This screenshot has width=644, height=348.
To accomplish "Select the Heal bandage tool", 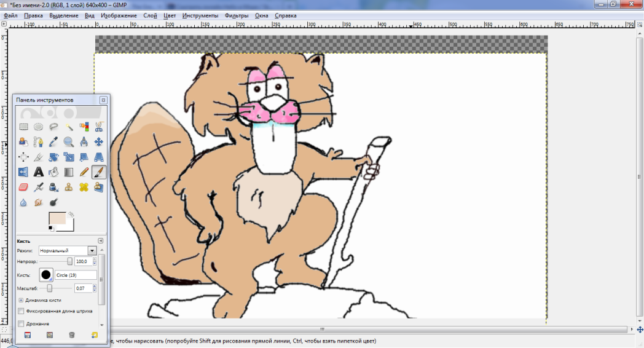I will click(x=84, y=188).
